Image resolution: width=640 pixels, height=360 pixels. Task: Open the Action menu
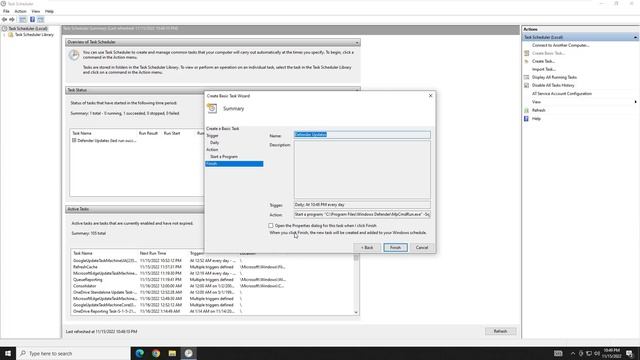(x=20, y=11)
